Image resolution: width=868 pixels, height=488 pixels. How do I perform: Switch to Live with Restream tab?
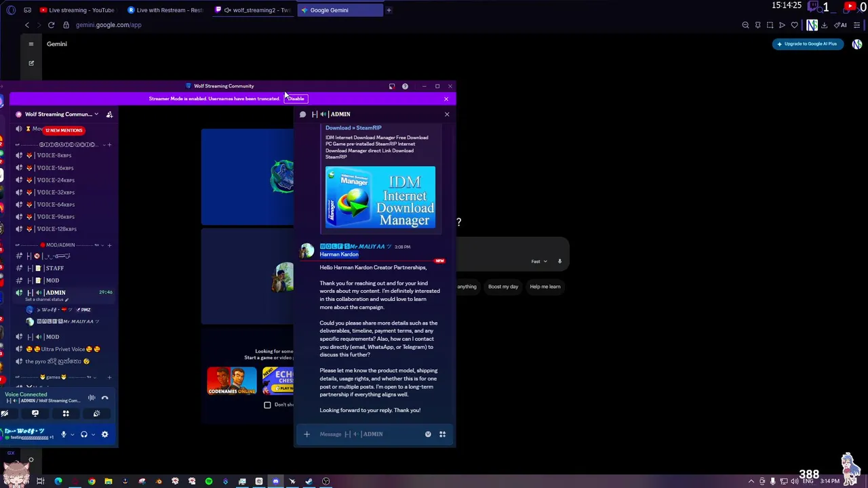click(165, 10)
